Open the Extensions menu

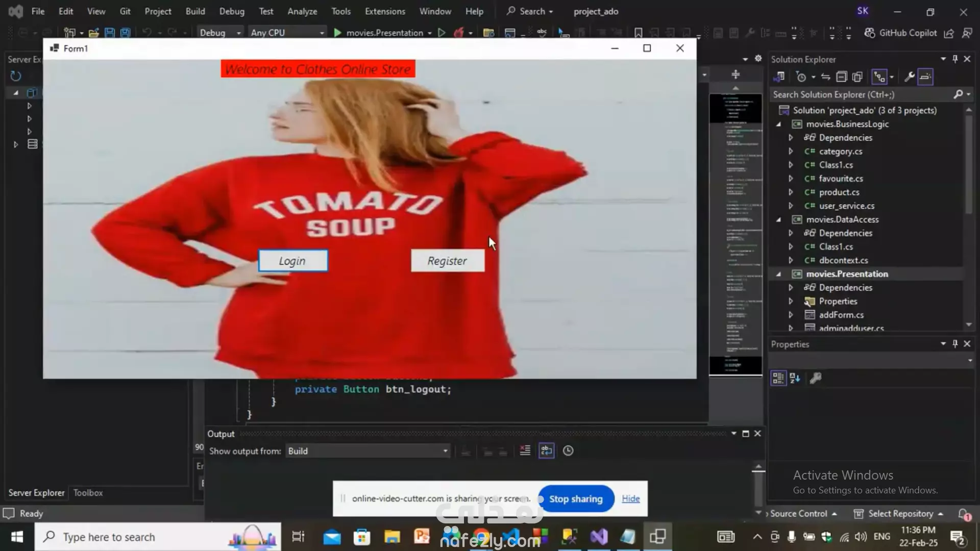(x=385, y=11)
